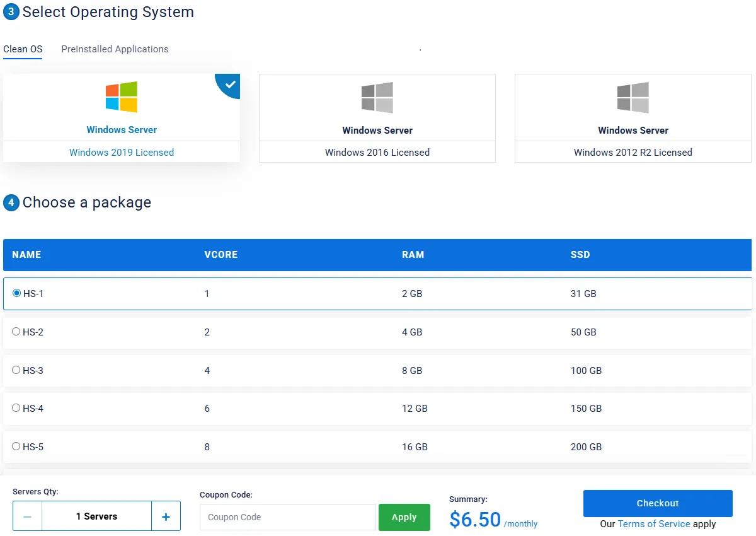Select the HS-2 package radio button
Screen dimensions: 756x536
(x=16, y=332)
